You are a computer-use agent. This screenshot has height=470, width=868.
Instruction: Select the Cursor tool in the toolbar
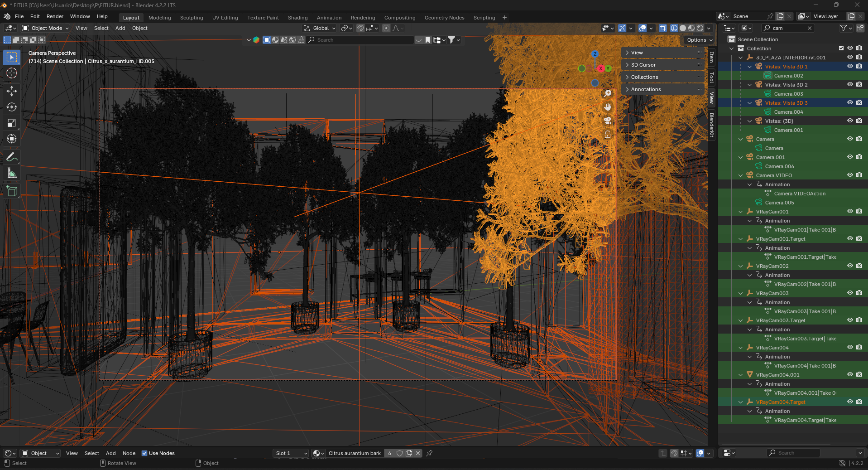[x=12, y=73]
